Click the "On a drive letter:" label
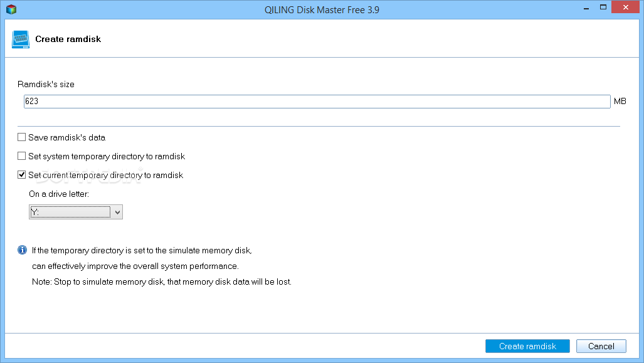644x363 pixels. [59, 194]
